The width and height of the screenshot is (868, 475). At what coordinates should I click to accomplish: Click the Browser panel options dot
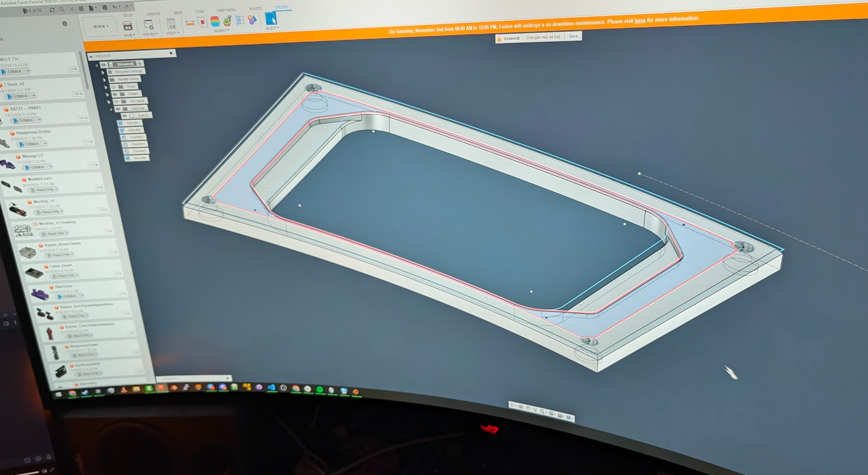pyautogui.click(x=171, y=53)
